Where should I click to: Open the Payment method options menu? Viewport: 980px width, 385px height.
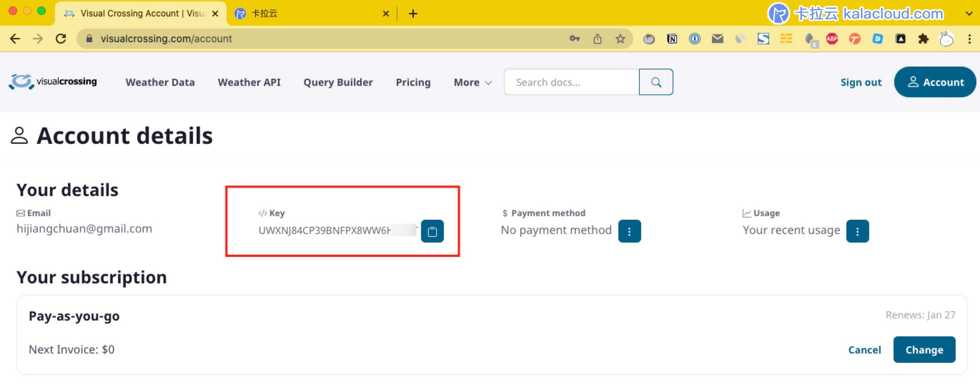tap(629, 230)
